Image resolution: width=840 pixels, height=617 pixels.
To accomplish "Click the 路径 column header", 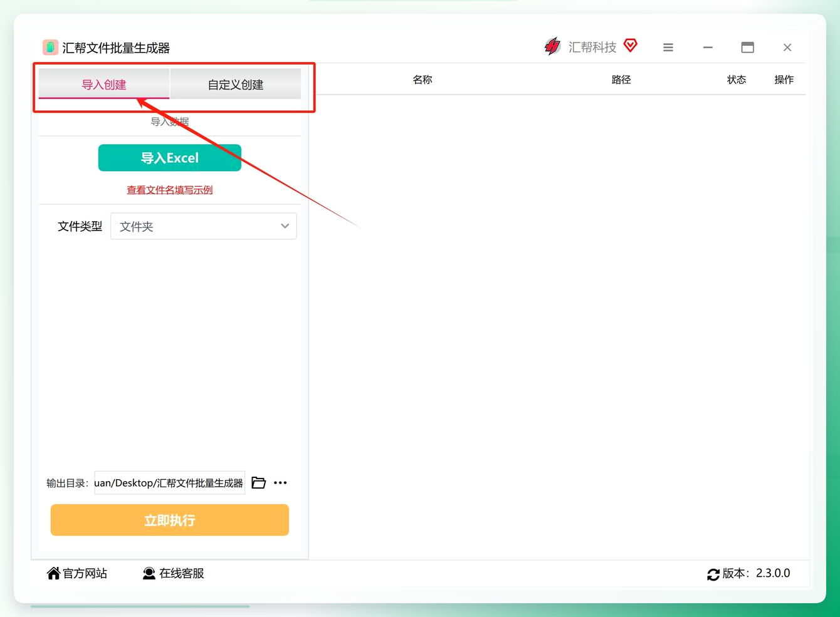I will click(621, 80).
